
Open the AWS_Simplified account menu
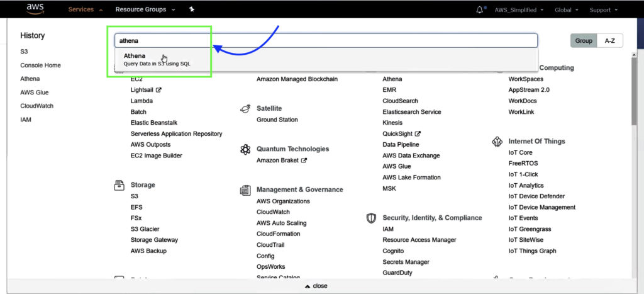point(519,10)
